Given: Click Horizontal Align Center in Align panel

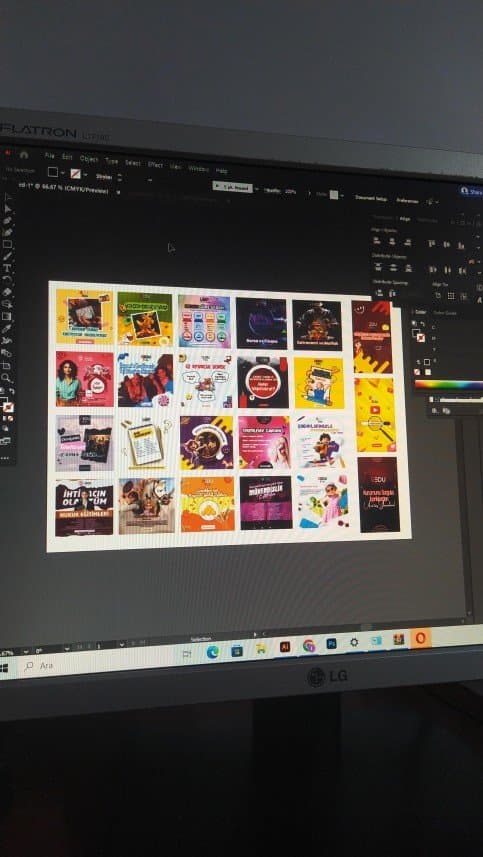Looking at the screenshot, I should tap(392, 242).
